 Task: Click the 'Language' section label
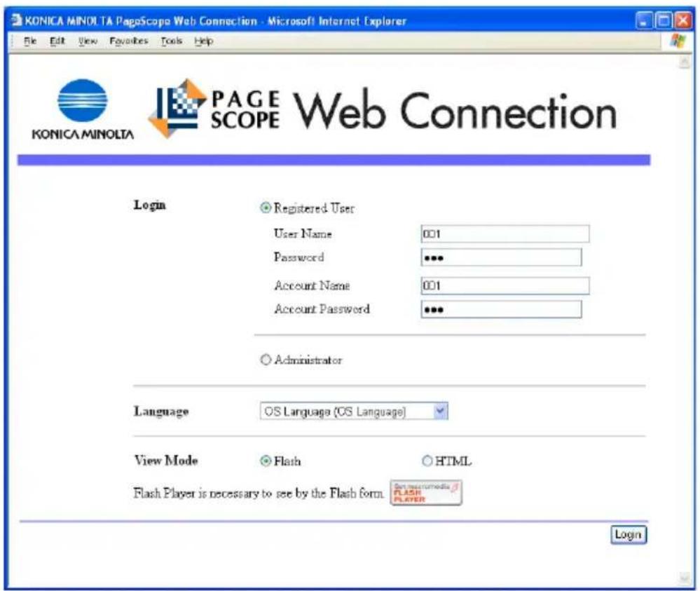pos(161,411)
